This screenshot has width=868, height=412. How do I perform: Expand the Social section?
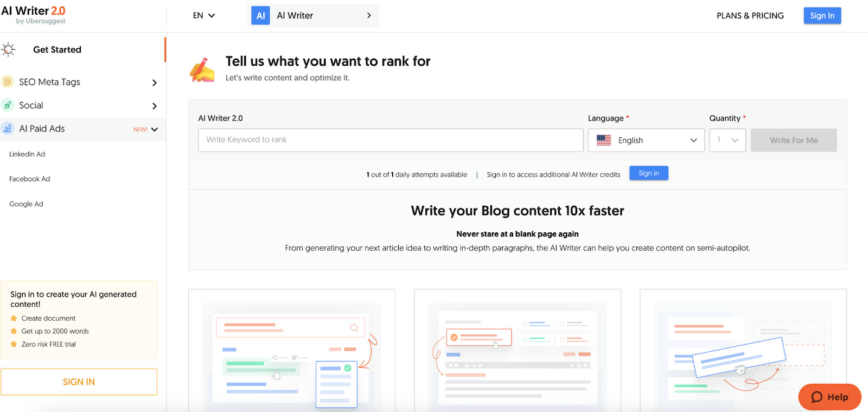[155, 106]
